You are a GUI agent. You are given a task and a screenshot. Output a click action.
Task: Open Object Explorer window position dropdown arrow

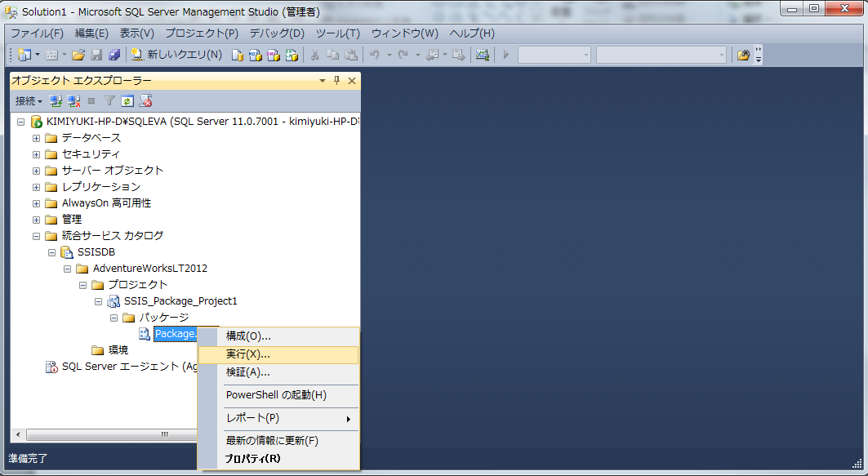pyautogui.click(x=323, y=81)
